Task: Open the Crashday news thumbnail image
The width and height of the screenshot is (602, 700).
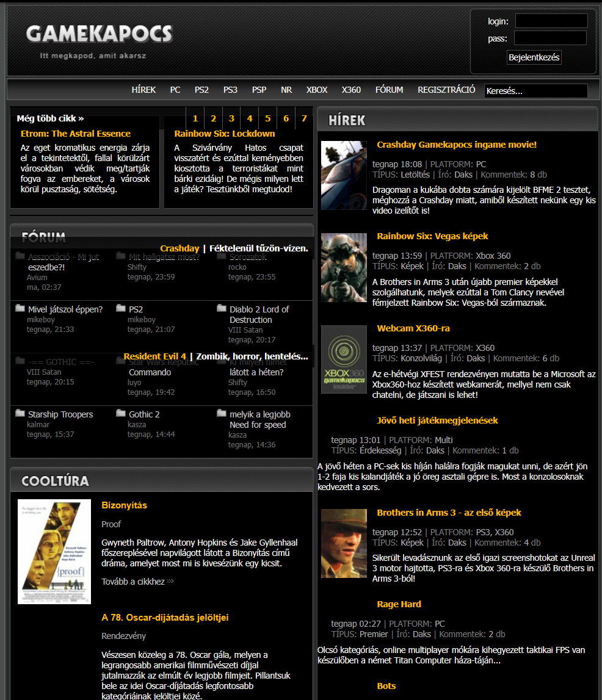Action: [x=344, y=175]
